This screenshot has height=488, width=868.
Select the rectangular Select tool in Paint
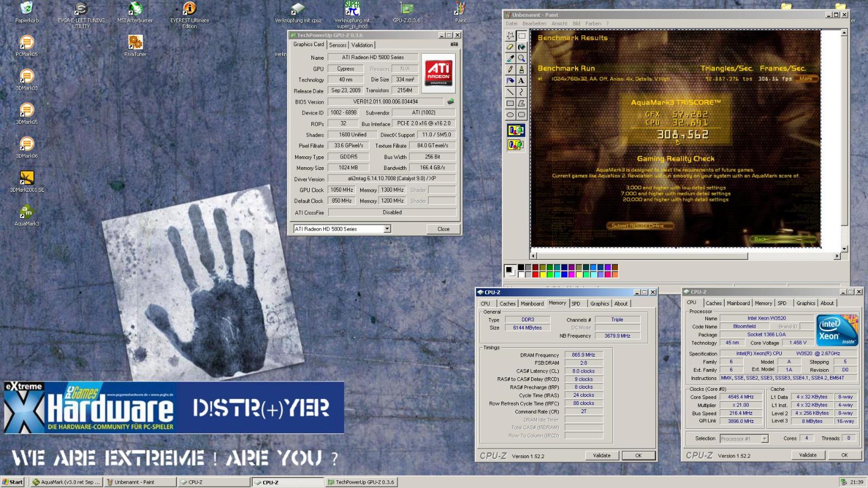521,36
